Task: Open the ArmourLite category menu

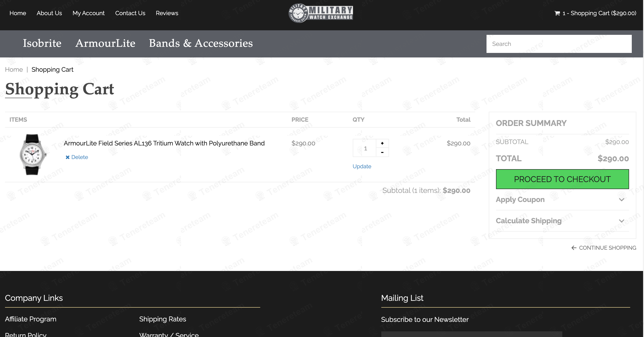Action: point(105,43)
